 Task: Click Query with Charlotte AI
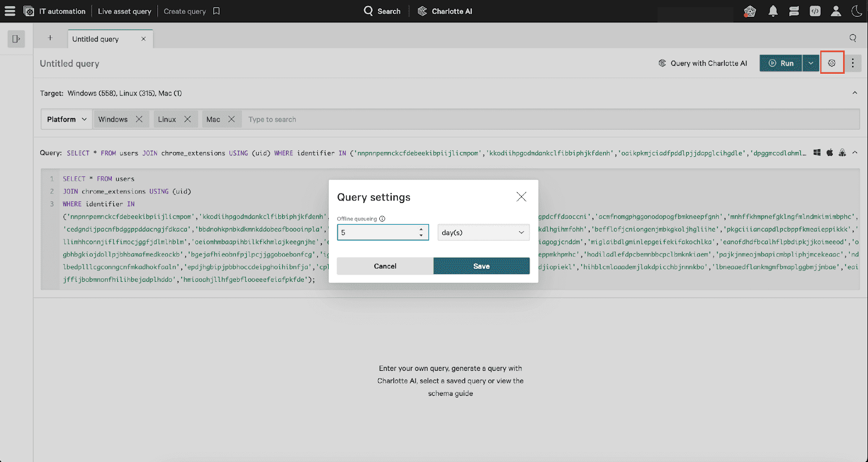click(x=703, y=63)
